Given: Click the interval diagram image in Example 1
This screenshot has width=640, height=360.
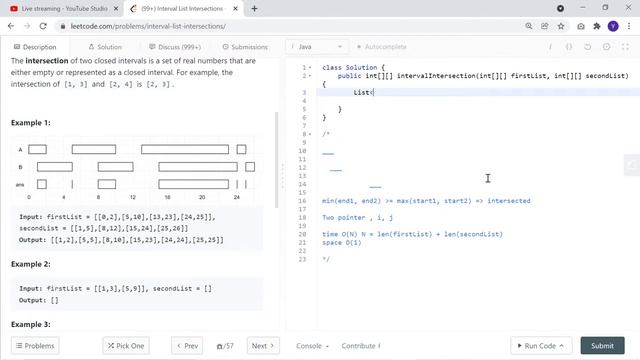Looking at the screenshot, I should pyautogui.click(x=138, y=171).
